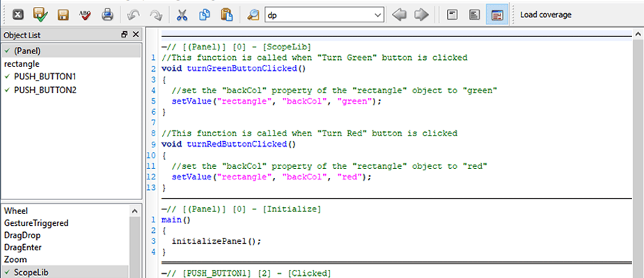
Task: Click the initializePanel(); call
Action: coord(217,241)
